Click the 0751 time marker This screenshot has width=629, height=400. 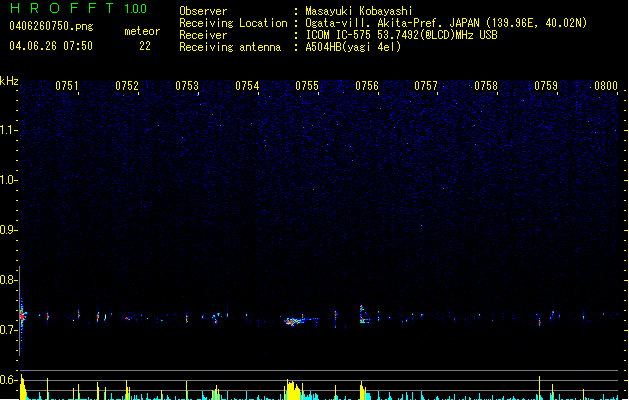67,86
